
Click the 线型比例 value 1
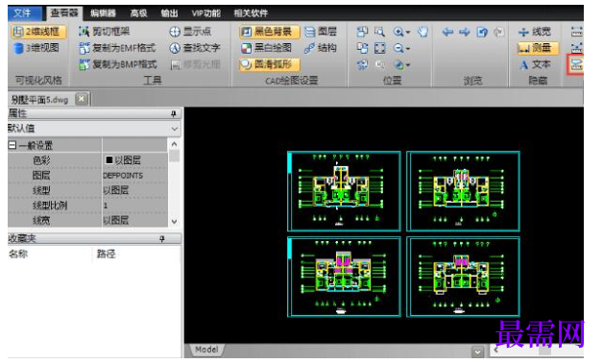coord(106,206)
